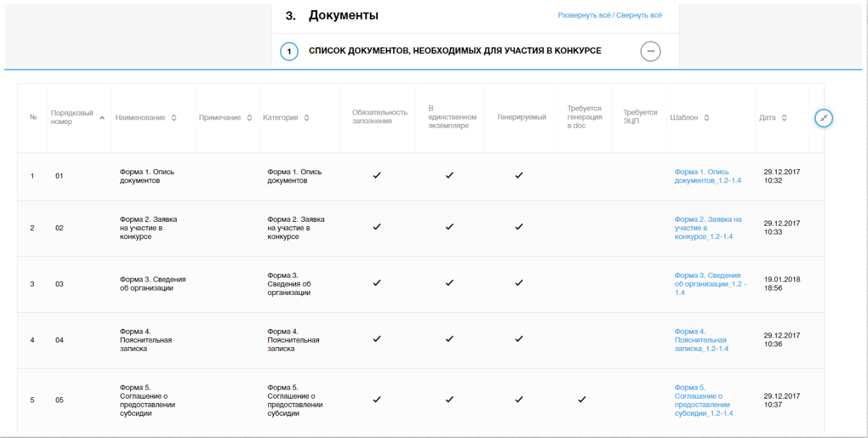Select name cell Форма 2. Заявка на участие в конкурсе

pyautogui.click(x=148, y=228)
